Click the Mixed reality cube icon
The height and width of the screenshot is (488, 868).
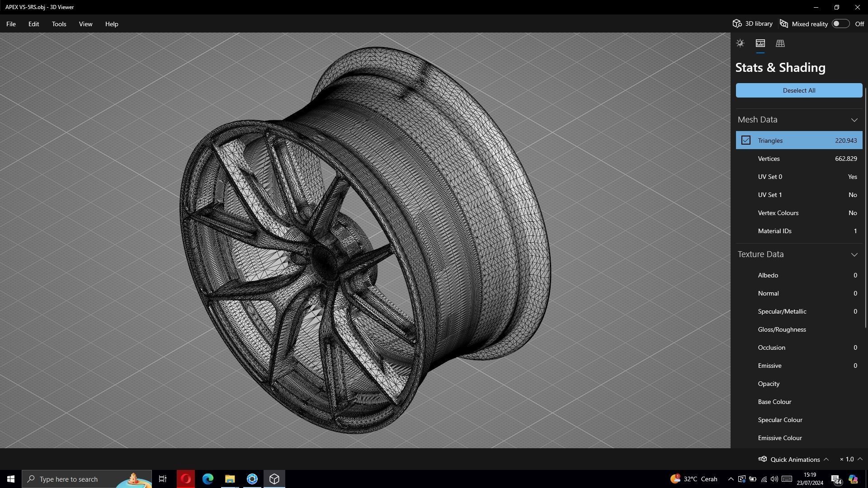tap(784, 23)
